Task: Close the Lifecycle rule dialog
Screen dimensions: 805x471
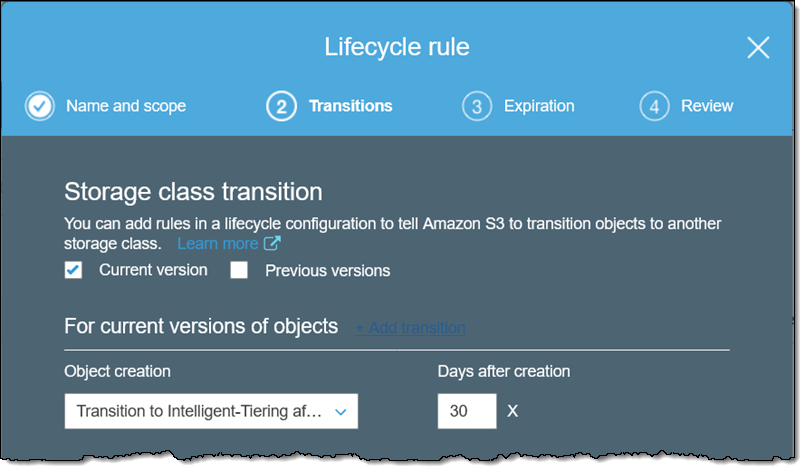Action: pyautogui.click(x=758, y=48)
